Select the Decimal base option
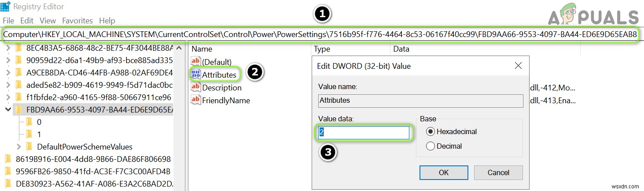Viewport: 644px width, 191px height. point(430,146)
